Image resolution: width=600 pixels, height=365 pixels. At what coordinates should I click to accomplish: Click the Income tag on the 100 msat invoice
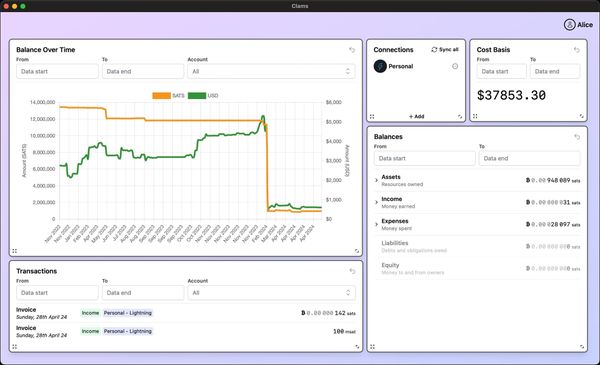(x=90, y=331)
